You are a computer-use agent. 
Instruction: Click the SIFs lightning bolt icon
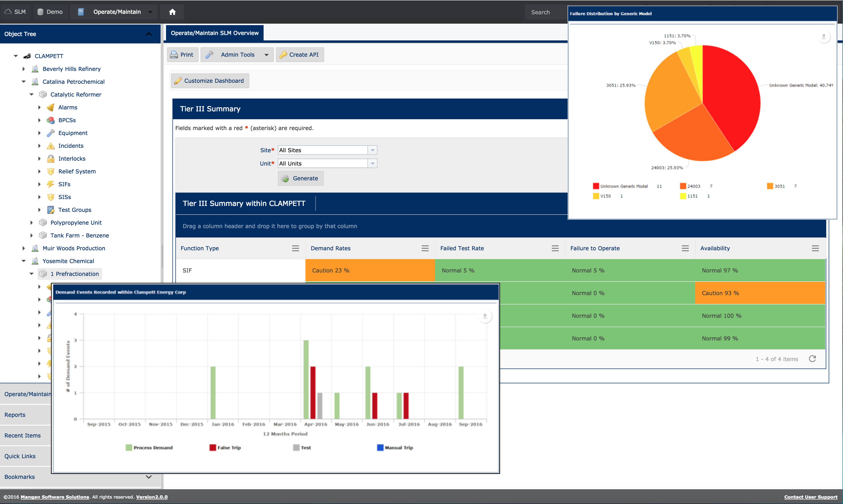point(51,184)
